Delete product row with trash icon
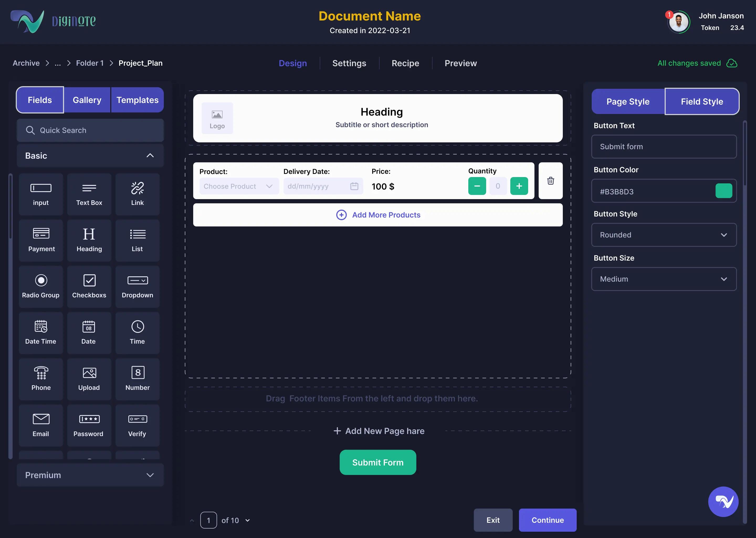The height and width of the screenshot is (538, 756). pyautogui.click(x=550, y=180)
